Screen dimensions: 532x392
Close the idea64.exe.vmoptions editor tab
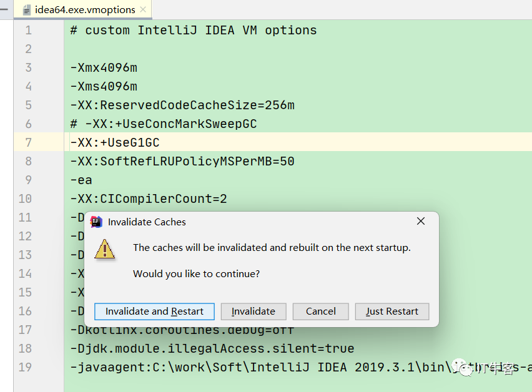(x=144, y=10)
